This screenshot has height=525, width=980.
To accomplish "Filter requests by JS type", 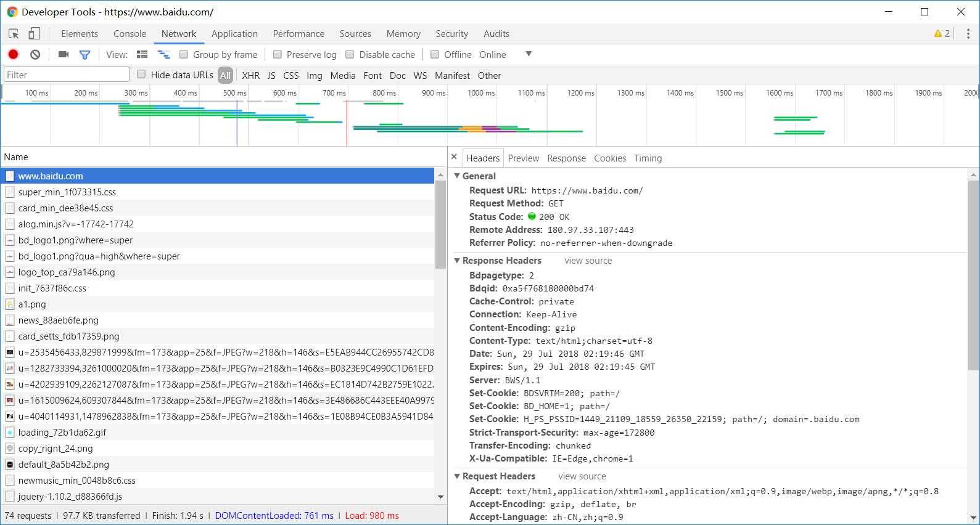I will point(271,75).
